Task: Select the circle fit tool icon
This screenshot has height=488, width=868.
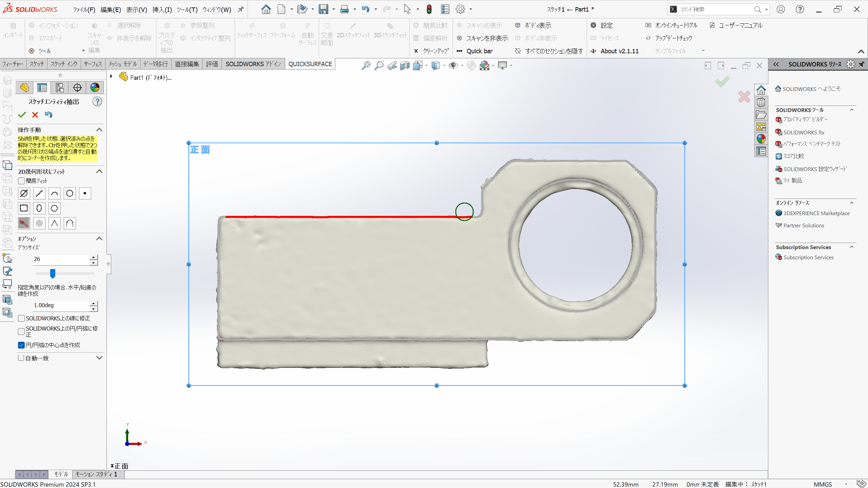Action: click(70, 193)
